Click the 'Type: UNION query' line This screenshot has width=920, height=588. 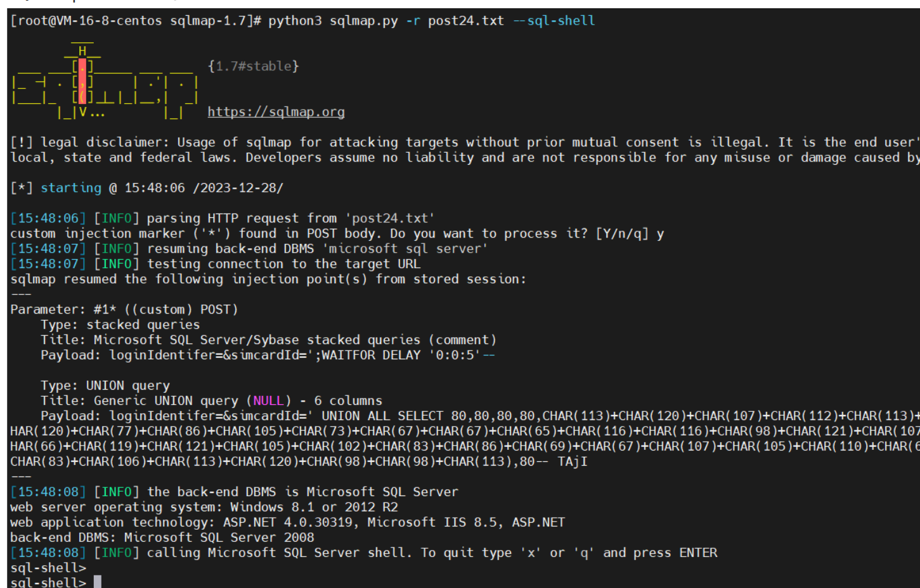click(x=105, y=386)
